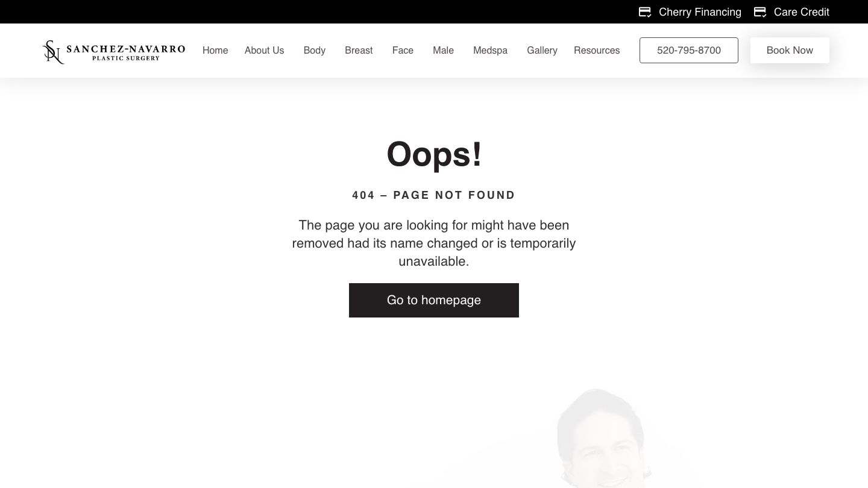
Task: Select Medspa in the navigation bar
Action: pyautogui.click(x=490, y=51)
